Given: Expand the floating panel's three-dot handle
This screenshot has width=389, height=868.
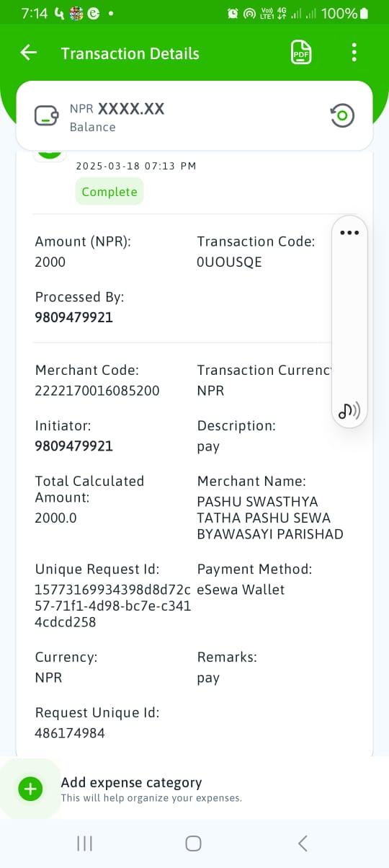Looking at the screenshot, I should [349, 232].
